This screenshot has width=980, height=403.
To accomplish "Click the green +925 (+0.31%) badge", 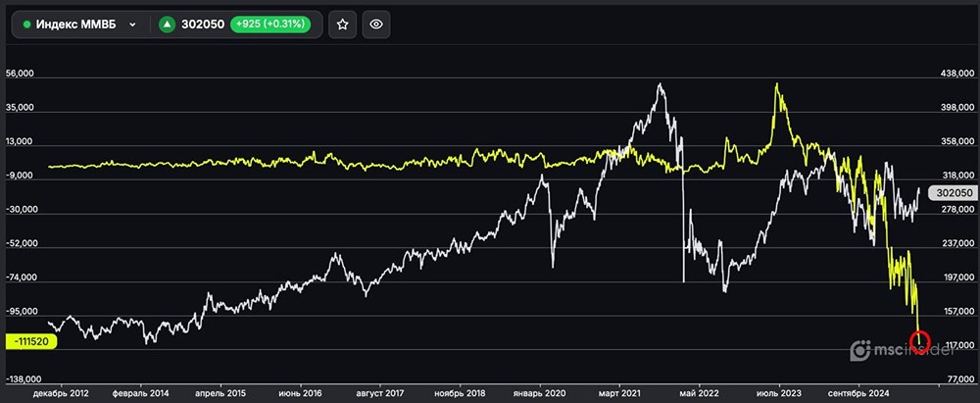I will pyautogui.click(x=272, y=25).
